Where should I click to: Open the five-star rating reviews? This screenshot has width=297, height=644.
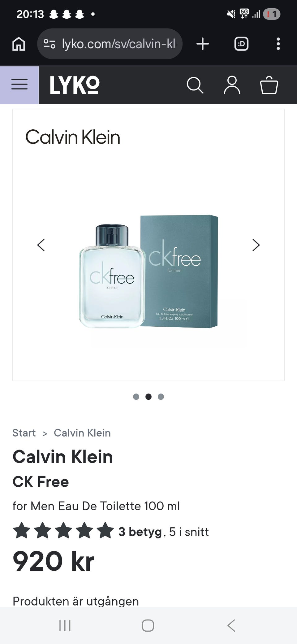tap(111, 532)
